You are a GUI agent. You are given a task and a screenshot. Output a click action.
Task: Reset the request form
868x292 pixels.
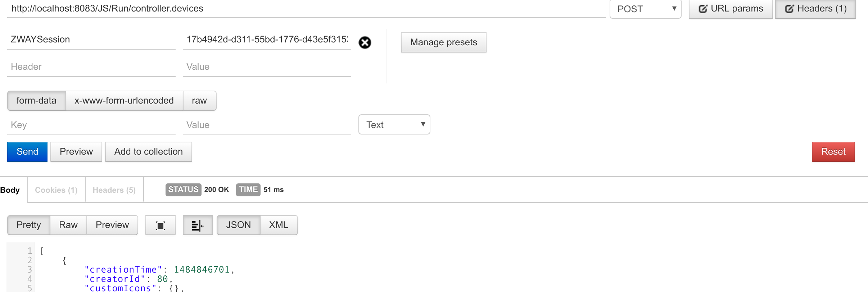tap(833, 152)
